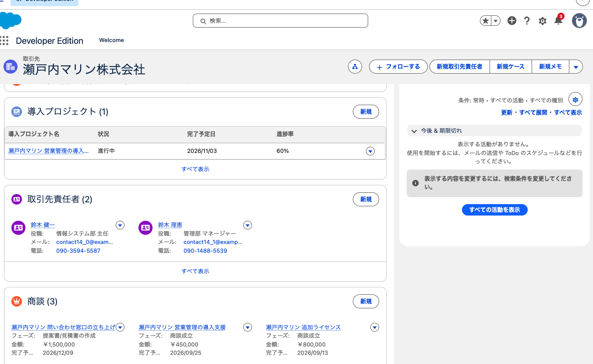Image resolution: width=593 pixels, height=364 pixels.
Task: Sort by 進捗率 column header
Action: pos(285,134)
